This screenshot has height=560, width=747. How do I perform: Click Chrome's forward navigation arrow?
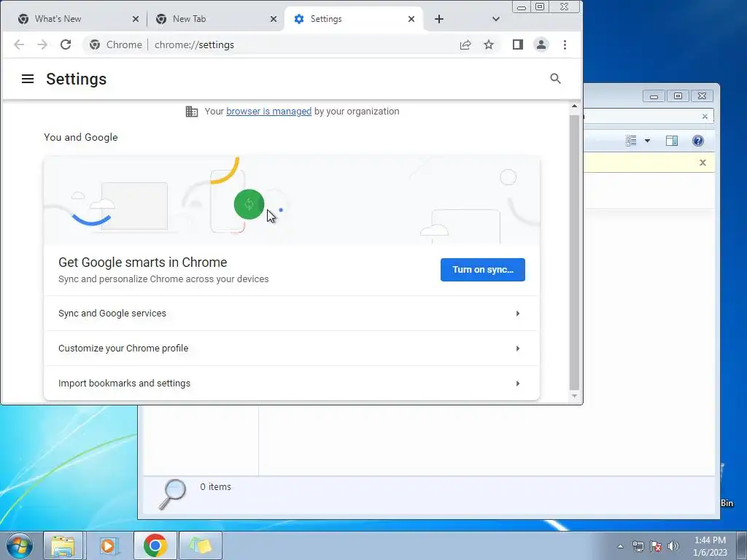pos(42,44)
